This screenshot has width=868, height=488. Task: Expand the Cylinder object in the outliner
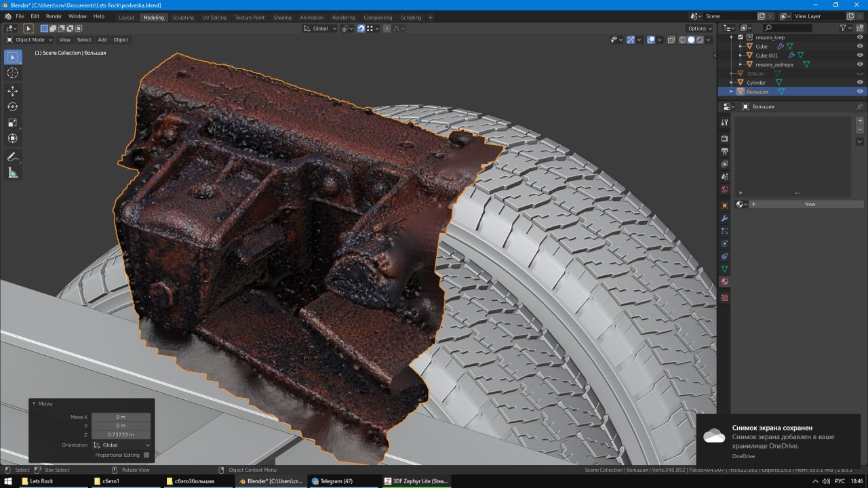(731, 82)
